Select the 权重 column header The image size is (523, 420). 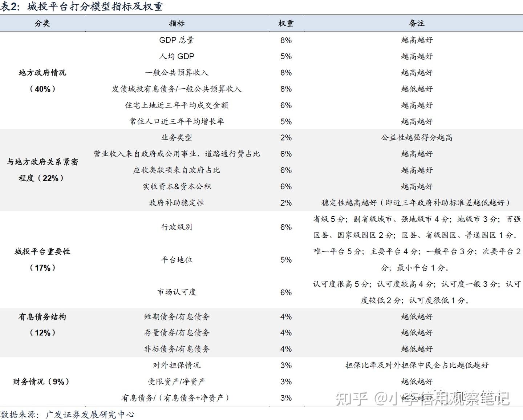click(286, 23)
